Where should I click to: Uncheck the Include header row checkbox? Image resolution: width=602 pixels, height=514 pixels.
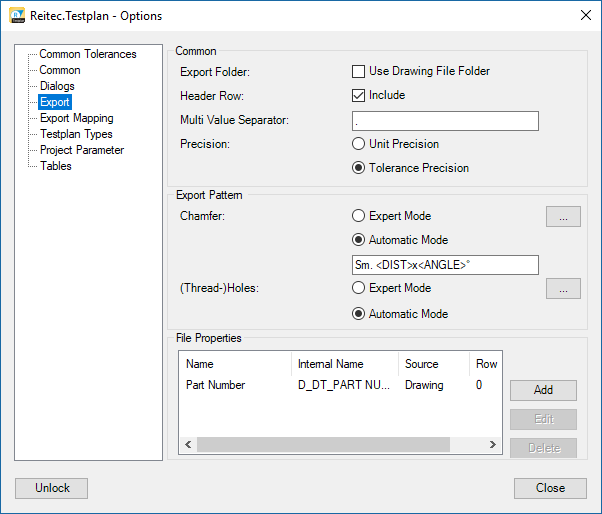click(x=359, y=96)
